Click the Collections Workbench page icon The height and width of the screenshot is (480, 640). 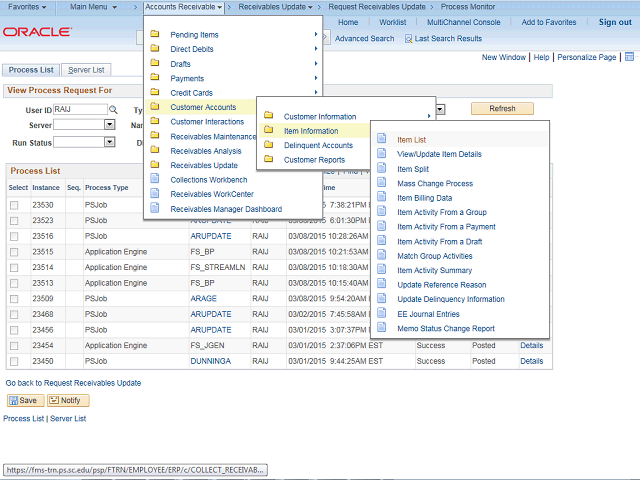pyautogui.click(x=155, y=180)
